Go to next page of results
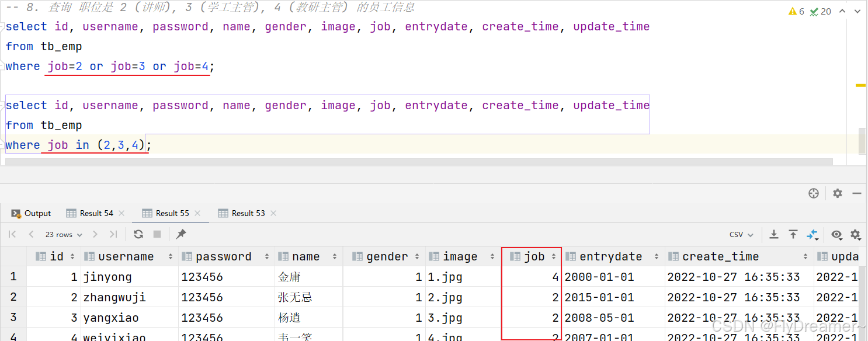Screen dimensions: 868x341 (95, 234)
